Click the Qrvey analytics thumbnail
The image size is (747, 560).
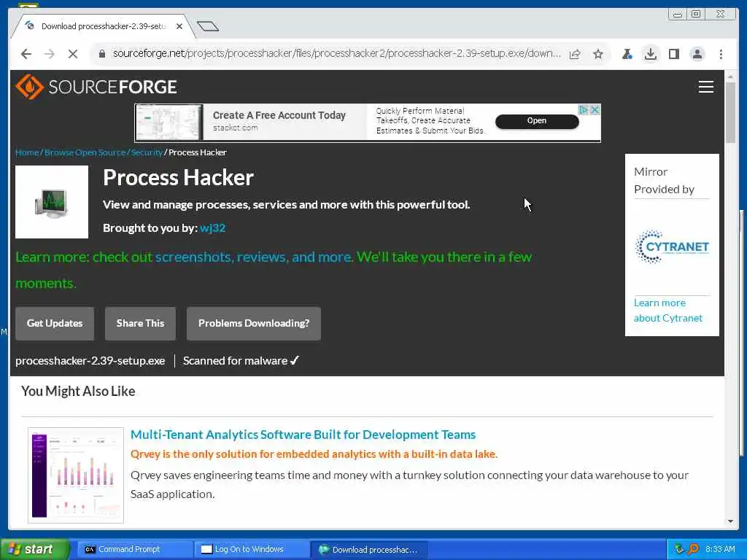[x=76, y=475]
